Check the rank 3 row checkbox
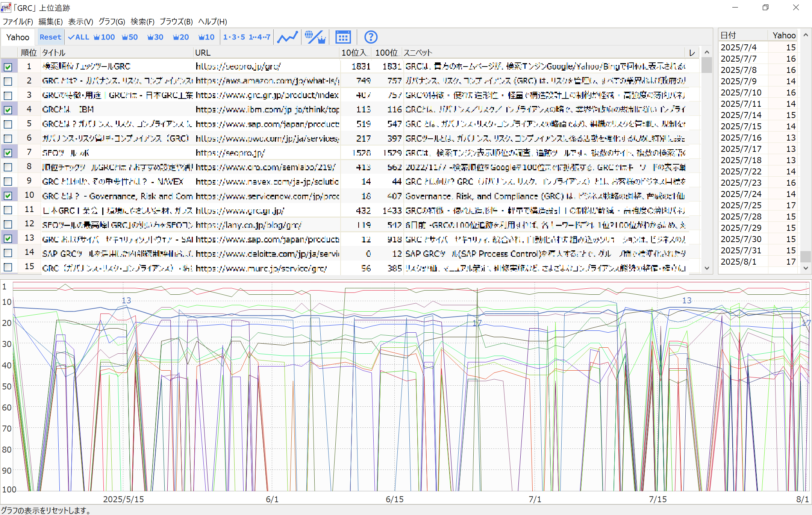The image size is (812, 515). [x=8, y=95]
